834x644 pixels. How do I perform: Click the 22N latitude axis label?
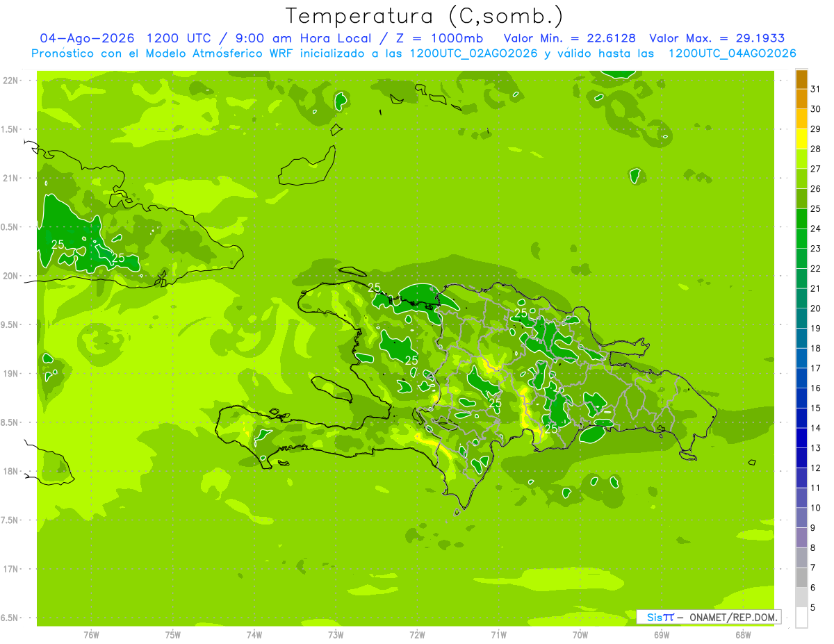tap(9, 81)
